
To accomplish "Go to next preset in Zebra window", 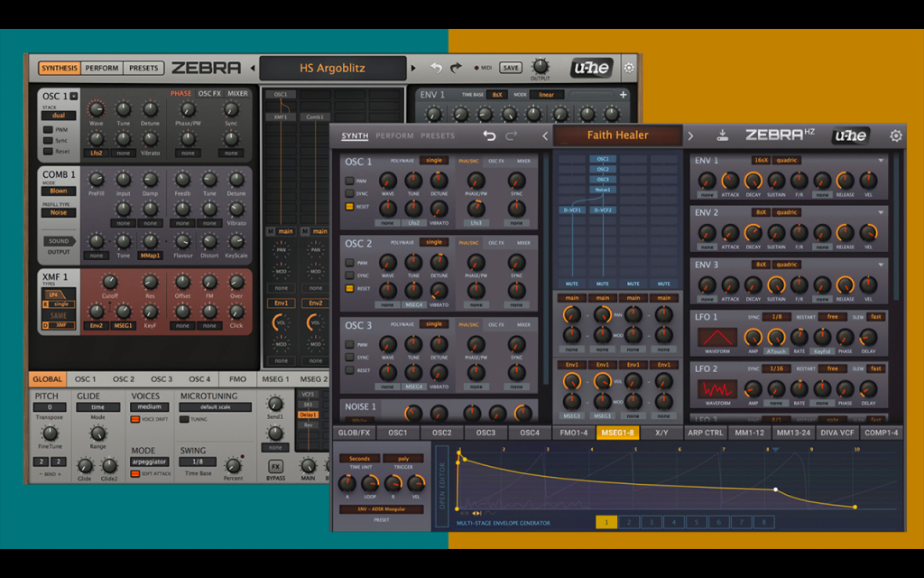I will [x=413, y=69].
